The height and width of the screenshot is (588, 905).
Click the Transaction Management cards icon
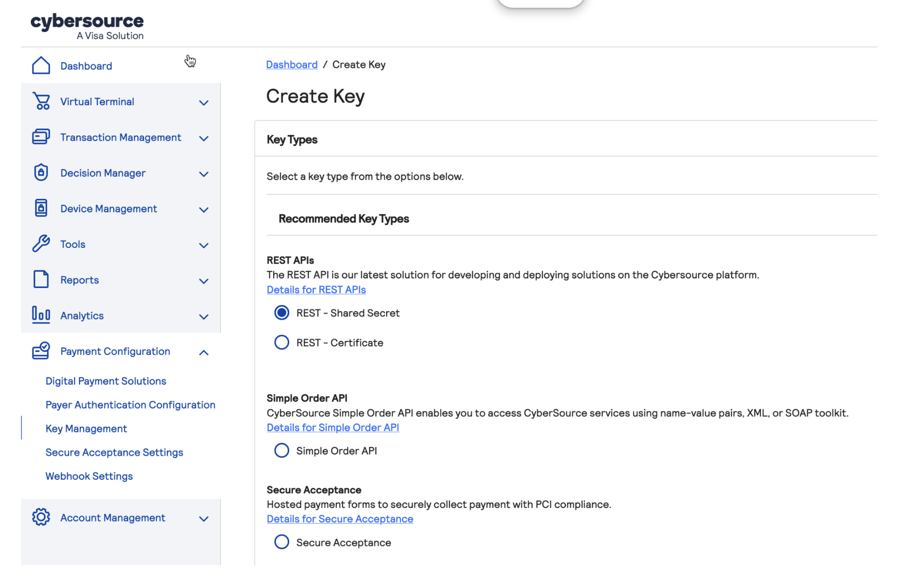[x=41, y=137]
